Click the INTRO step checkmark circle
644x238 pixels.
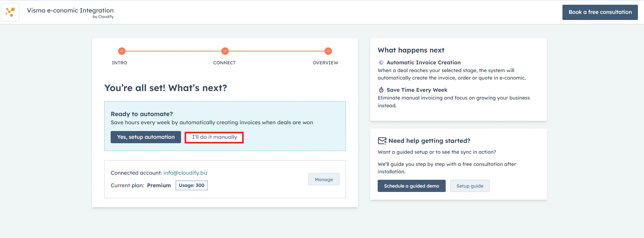(122, 51)
